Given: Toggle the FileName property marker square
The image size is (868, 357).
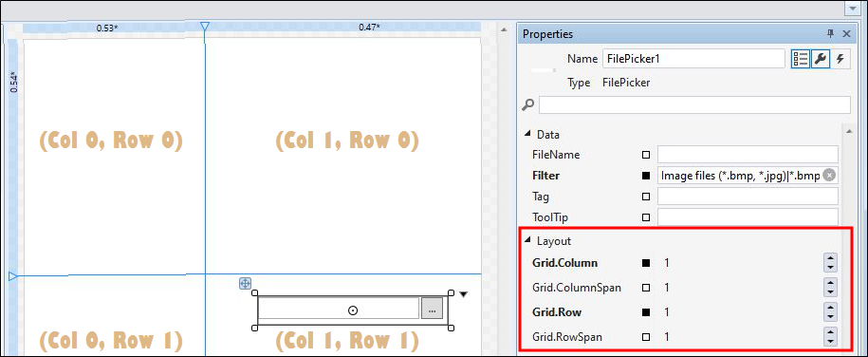Looking at the screenshot, I should coord(645,155).
